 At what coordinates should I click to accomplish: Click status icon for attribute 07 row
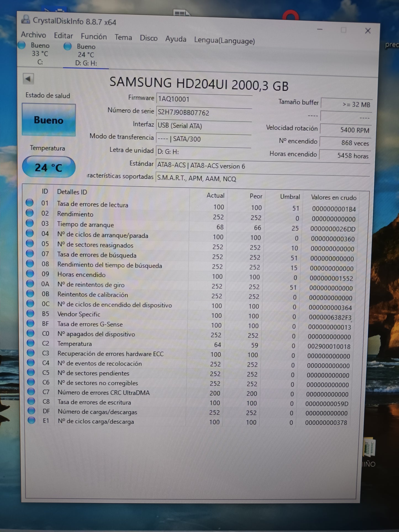[30, 253]
